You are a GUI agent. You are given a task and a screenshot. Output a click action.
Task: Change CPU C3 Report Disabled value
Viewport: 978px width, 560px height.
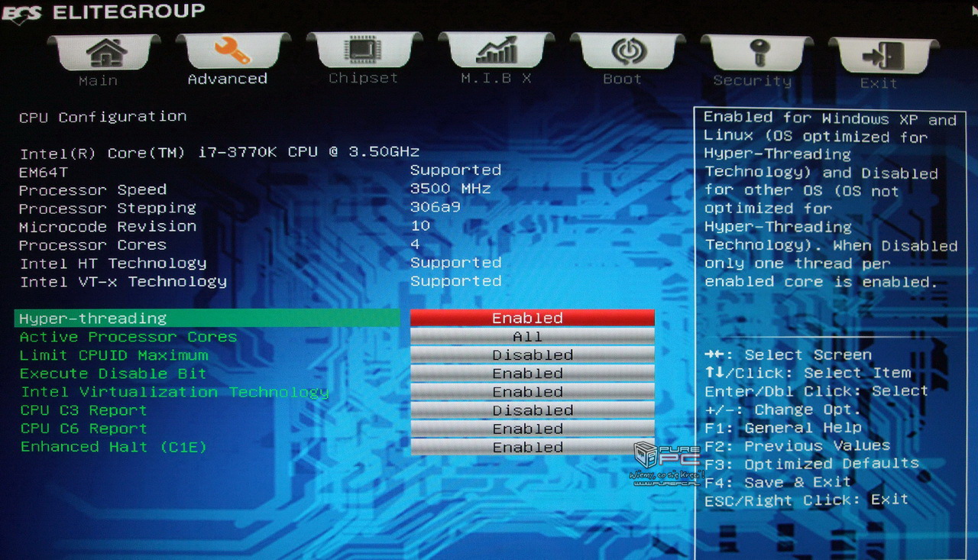tap(533, 409)
